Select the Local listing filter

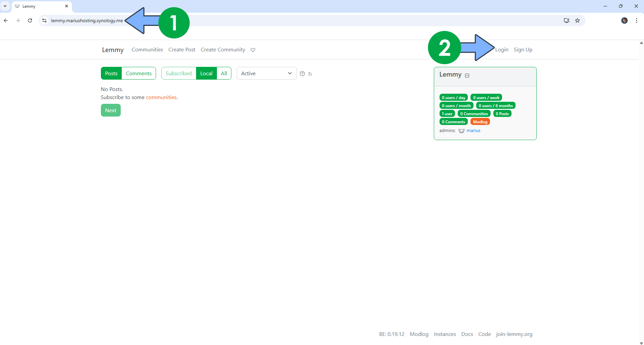[206, 73]
